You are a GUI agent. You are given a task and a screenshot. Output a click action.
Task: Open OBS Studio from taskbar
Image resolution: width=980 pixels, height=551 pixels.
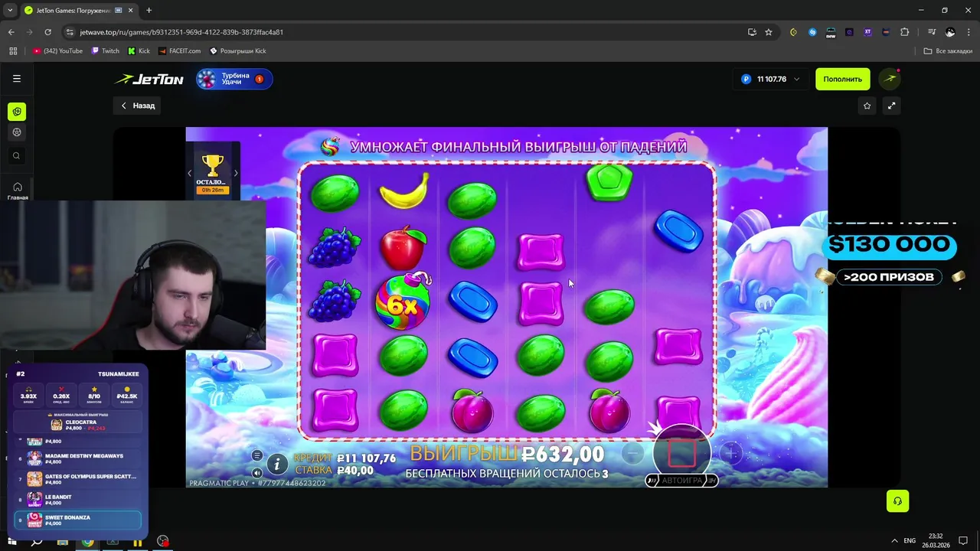click(x=163, y=542)
